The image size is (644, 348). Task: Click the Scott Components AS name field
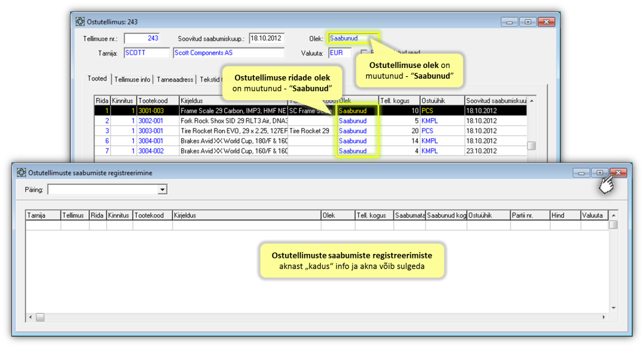coord(229,53)
